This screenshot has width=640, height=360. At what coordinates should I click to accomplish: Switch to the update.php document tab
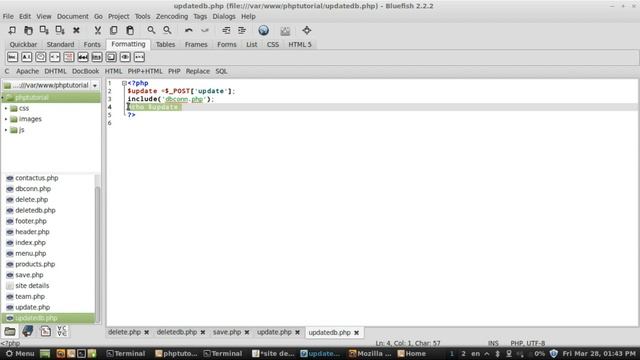pos(274,332)
